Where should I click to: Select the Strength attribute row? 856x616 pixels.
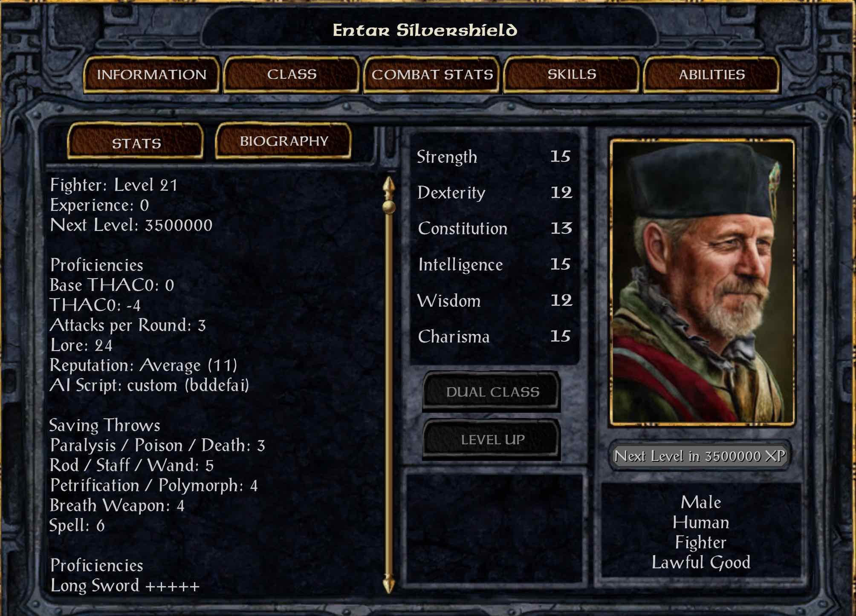494,157
